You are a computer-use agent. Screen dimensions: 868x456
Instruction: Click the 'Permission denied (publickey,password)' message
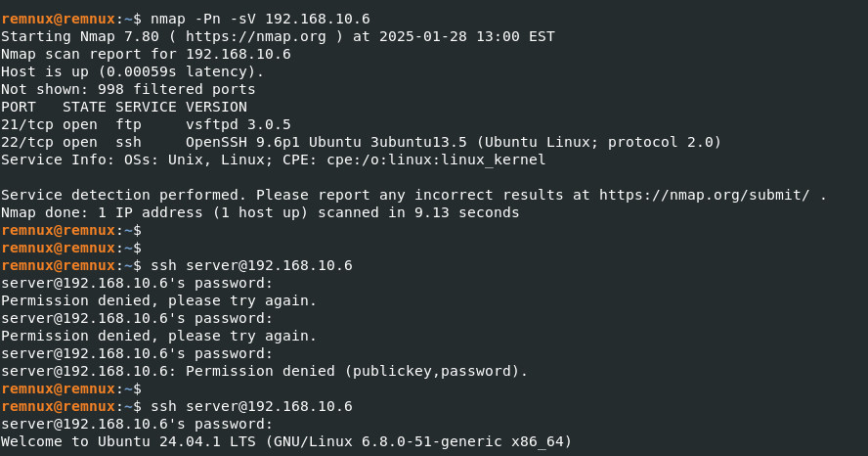pos(357,371)
